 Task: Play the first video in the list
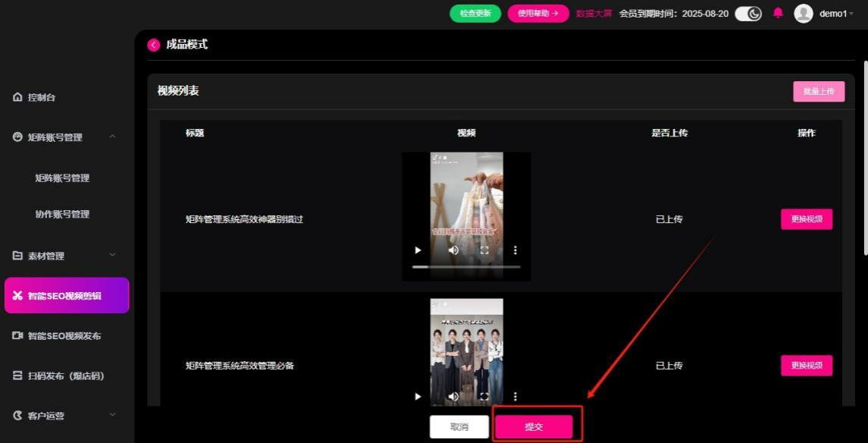418,250
